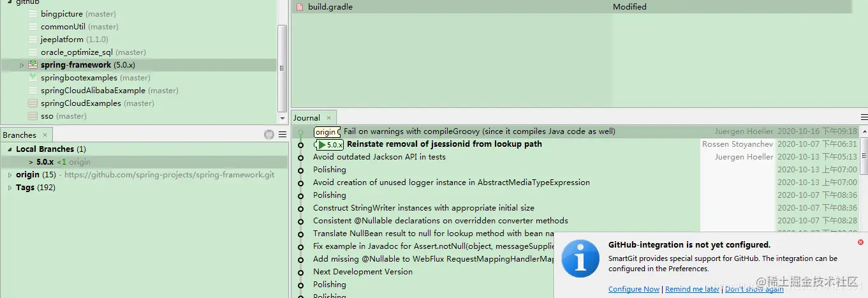The height and width of the screenshot is (298, 868).
Task: Select the build.gradle file name
Action: 330,7
